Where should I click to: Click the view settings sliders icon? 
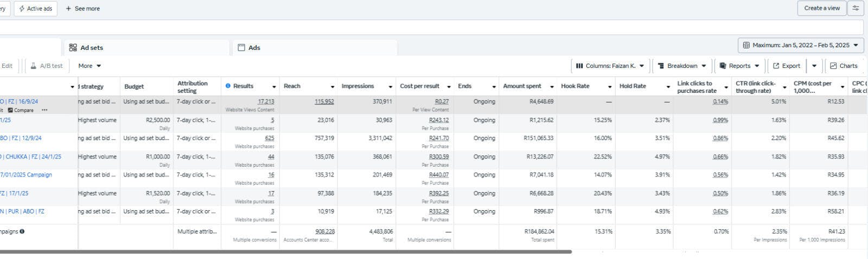coord(856,8)
